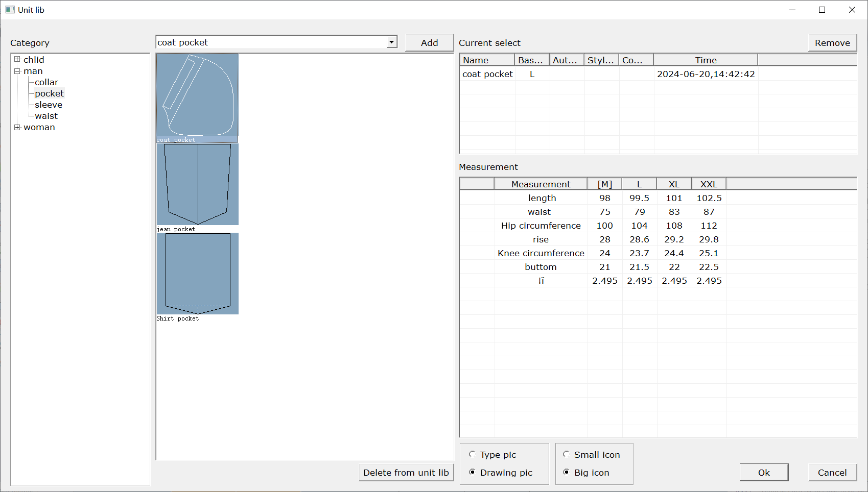Select the Hip circumference row label

pyautogui.click(x=541, y=226)
